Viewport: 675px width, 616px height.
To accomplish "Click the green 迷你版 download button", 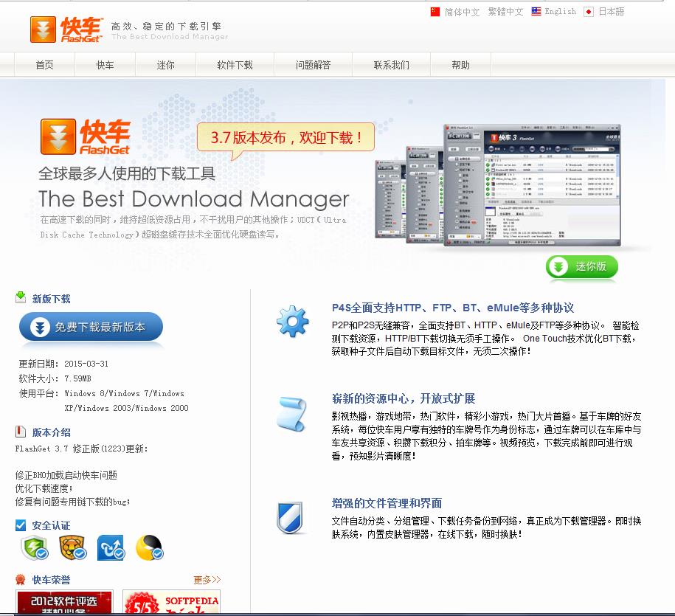I will point(581,267).
